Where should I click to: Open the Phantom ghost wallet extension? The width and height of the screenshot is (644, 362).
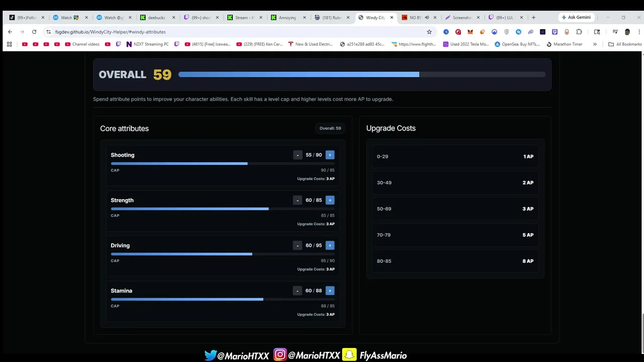coord(530,32)
